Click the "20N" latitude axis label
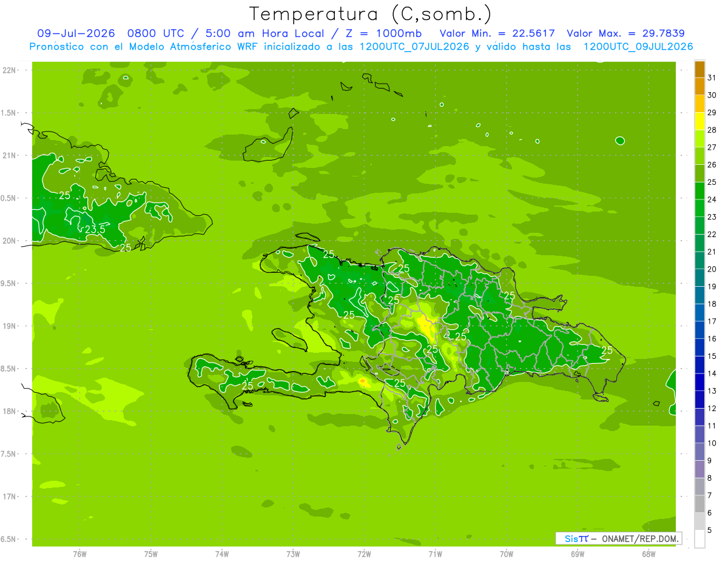This screenshot has height=562, width=728. [9, 241]
